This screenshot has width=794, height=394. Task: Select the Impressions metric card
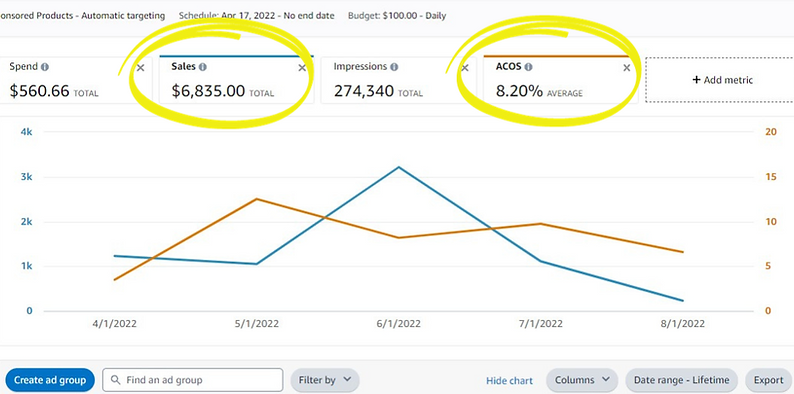pos(399,80)
